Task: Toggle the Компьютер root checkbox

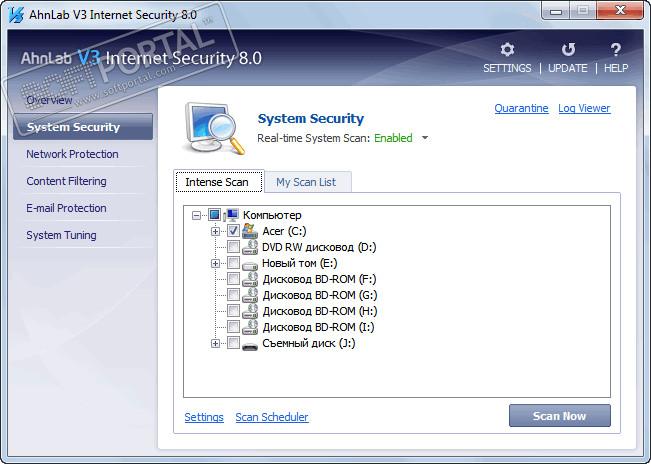Action: [x=214, y=215]
